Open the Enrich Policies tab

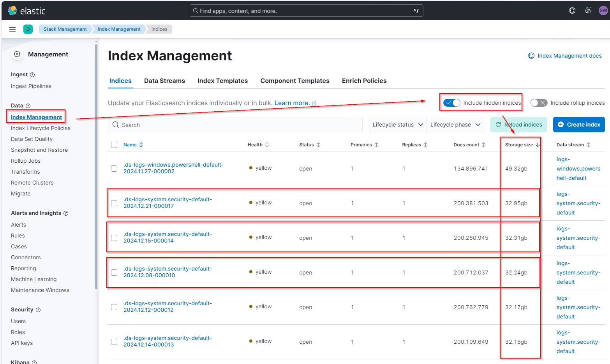(364, 81)
